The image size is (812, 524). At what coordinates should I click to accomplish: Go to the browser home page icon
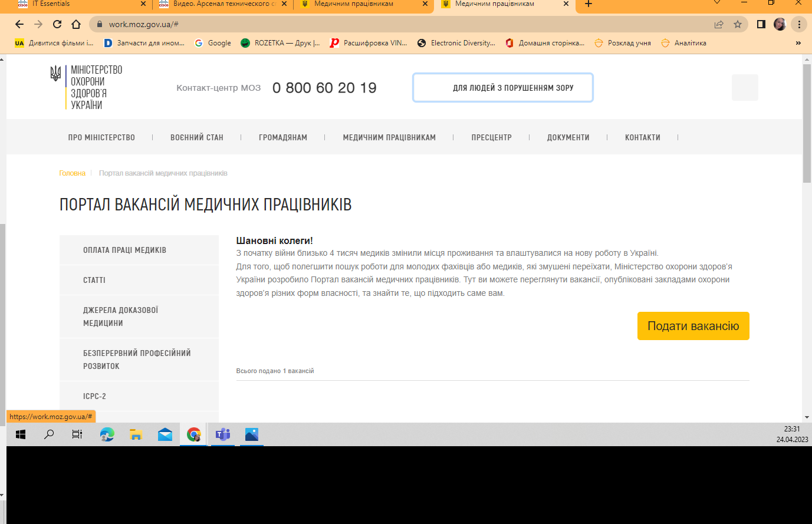[76, 24]
